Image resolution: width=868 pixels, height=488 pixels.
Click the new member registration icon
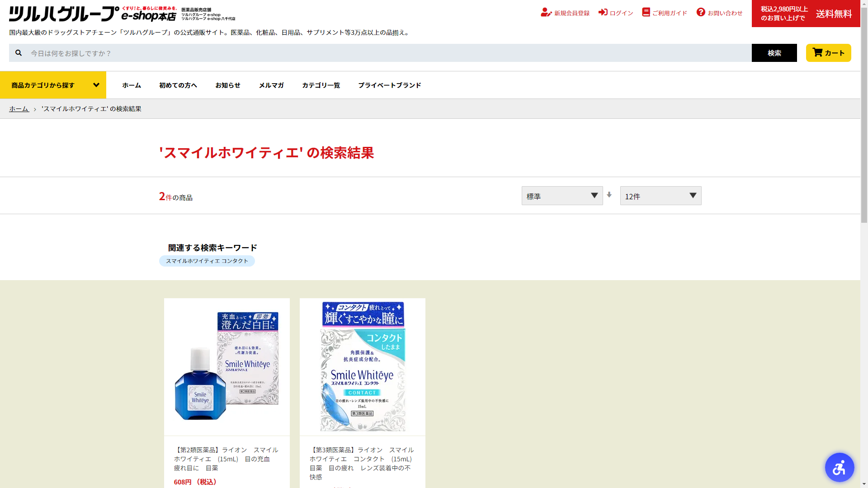pos(546,13)
